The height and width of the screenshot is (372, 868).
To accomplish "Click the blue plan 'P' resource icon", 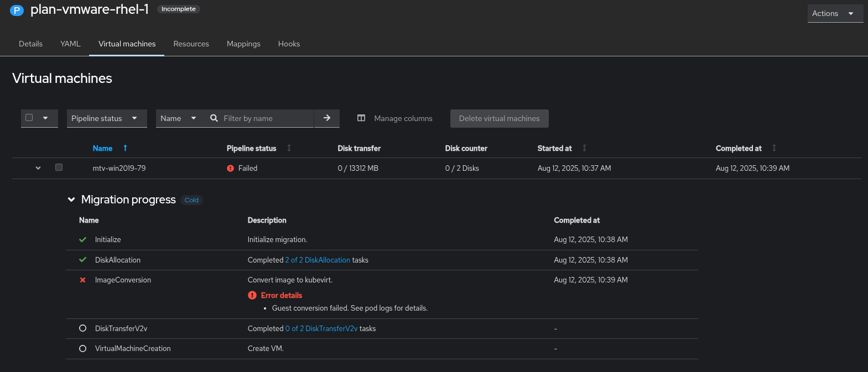I will [17, 10].
